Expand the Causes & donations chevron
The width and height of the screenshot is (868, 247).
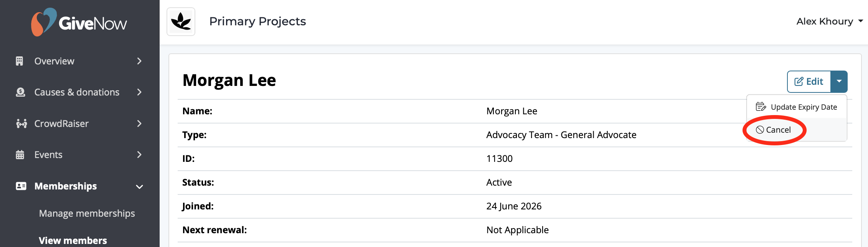(139, 92)
